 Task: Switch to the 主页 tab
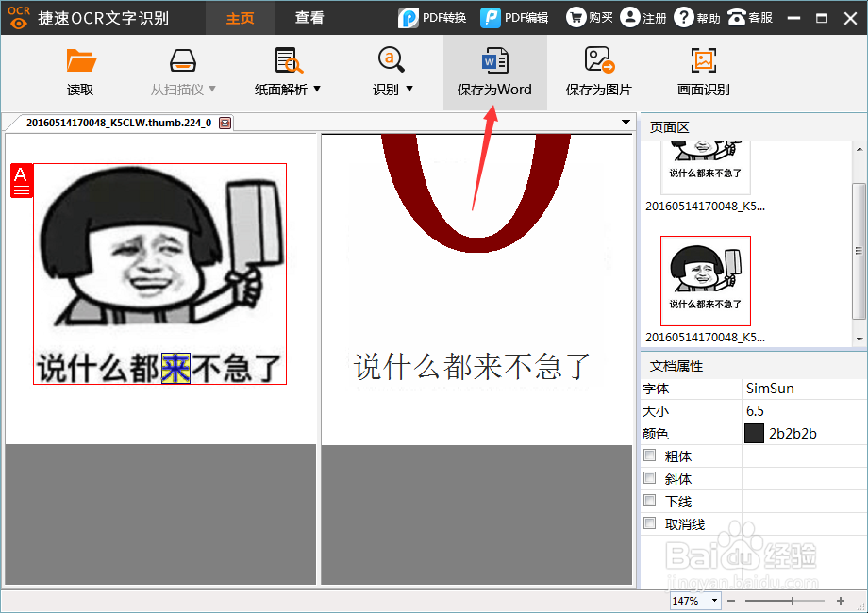[241, 18]
